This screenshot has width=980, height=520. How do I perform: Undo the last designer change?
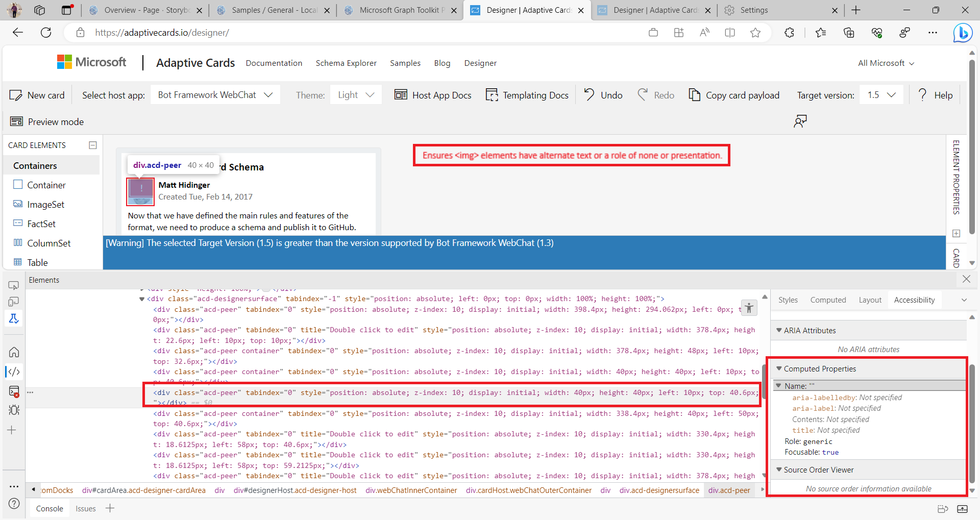click(603, 95)
